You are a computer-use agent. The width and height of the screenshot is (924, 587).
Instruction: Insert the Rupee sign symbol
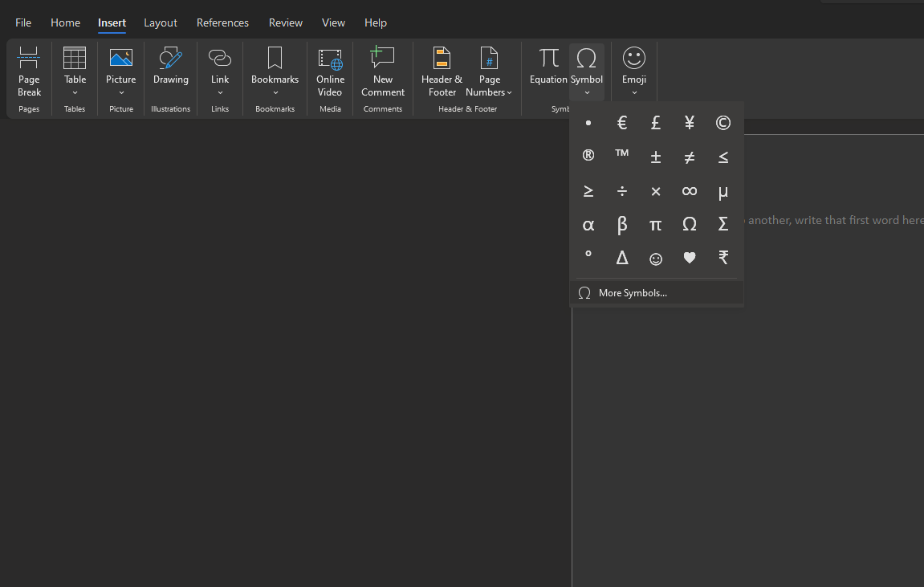coord(723,258)
